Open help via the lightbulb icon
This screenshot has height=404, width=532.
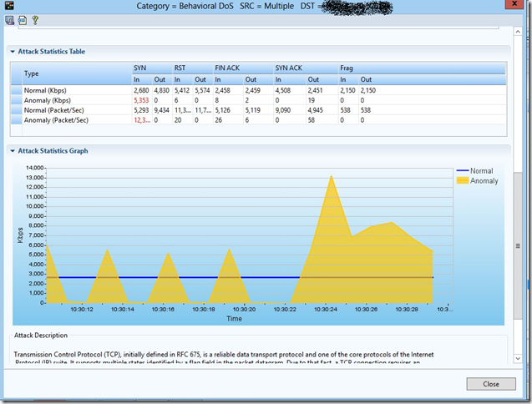click(35, 20)
